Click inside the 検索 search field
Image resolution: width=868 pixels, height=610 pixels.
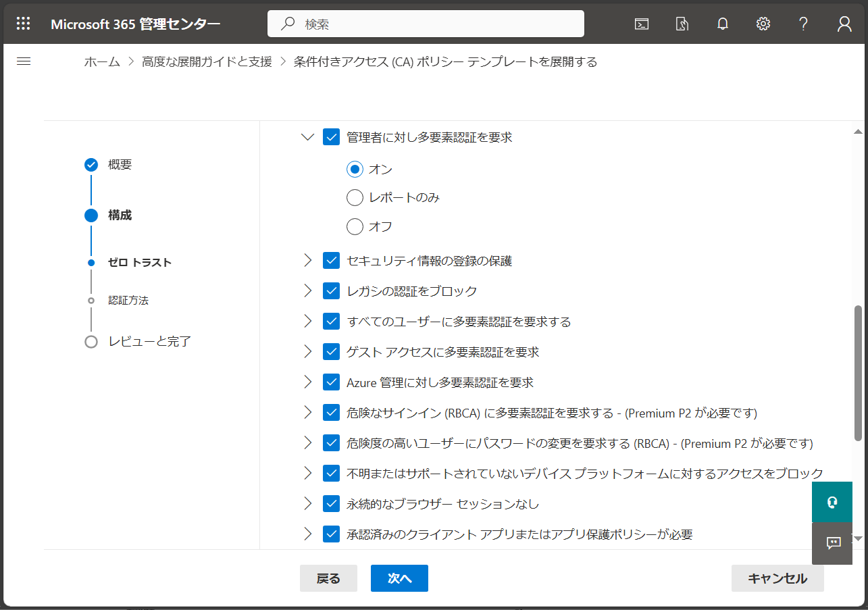pos(426,24)
